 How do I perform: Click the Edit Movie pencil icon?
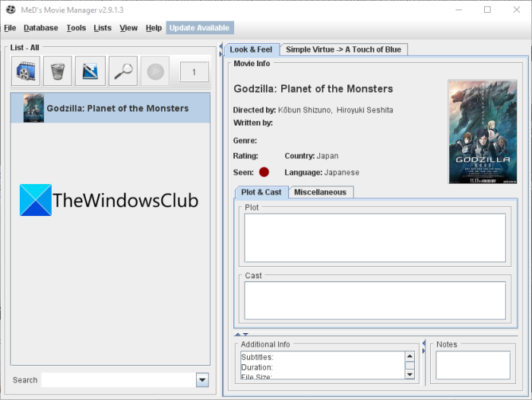90,71
